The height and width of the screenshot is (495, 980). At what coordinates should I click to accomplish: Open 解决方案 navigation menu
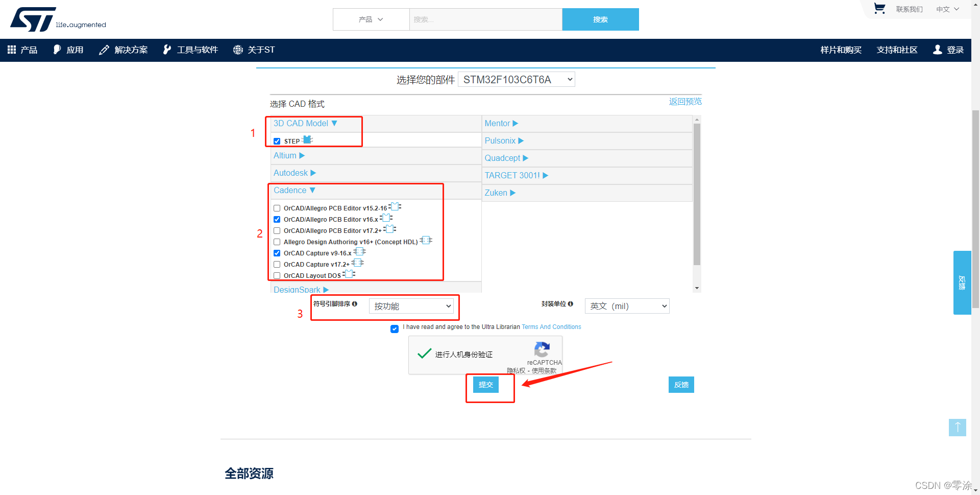[x=124, y=50]
